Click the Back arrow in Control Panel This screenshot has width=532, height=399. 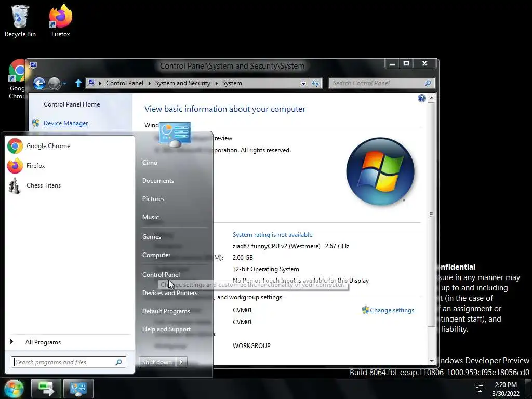(39, 83)
